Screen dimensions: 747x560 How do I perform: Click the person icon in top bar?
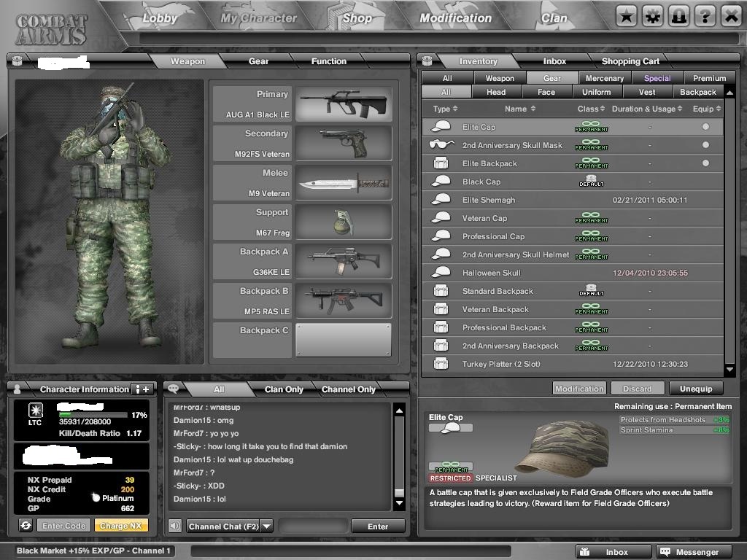tap(679, 17)
